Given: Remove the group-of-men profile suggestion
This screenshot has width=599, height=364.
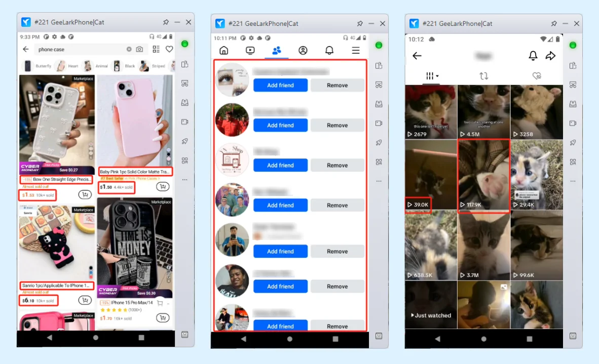Looking at the screenshot, I should coord(338,205).
